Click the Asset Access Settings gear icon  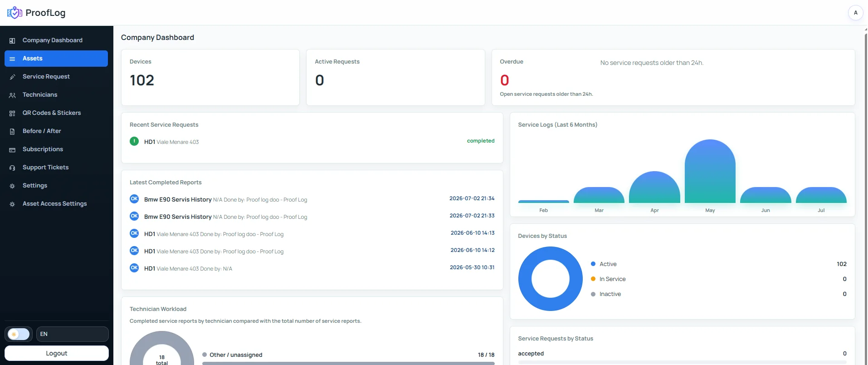click(12, 204)
